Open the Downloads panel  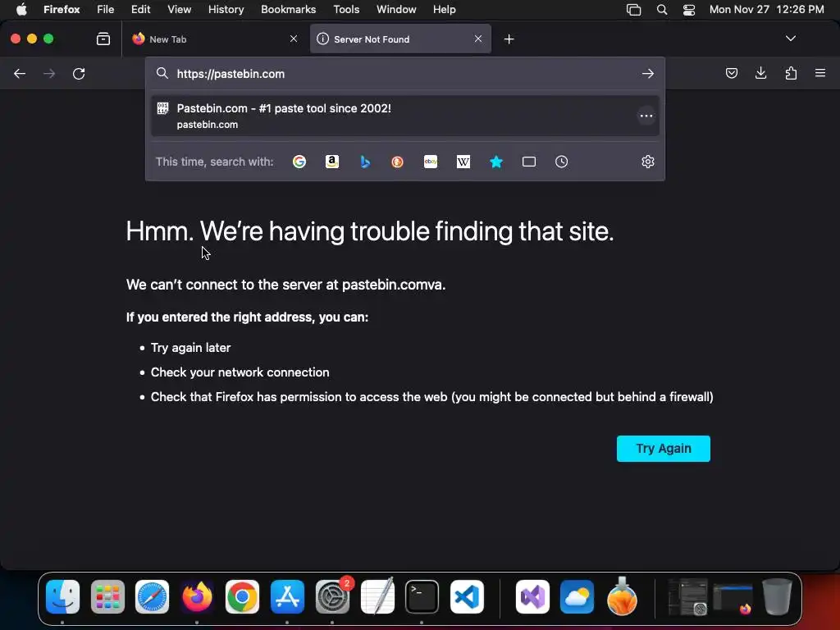760,73
